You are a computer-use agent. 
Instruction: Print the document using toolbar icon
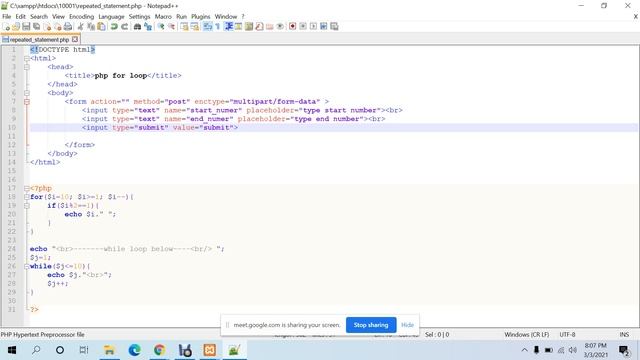click(68, 27)
